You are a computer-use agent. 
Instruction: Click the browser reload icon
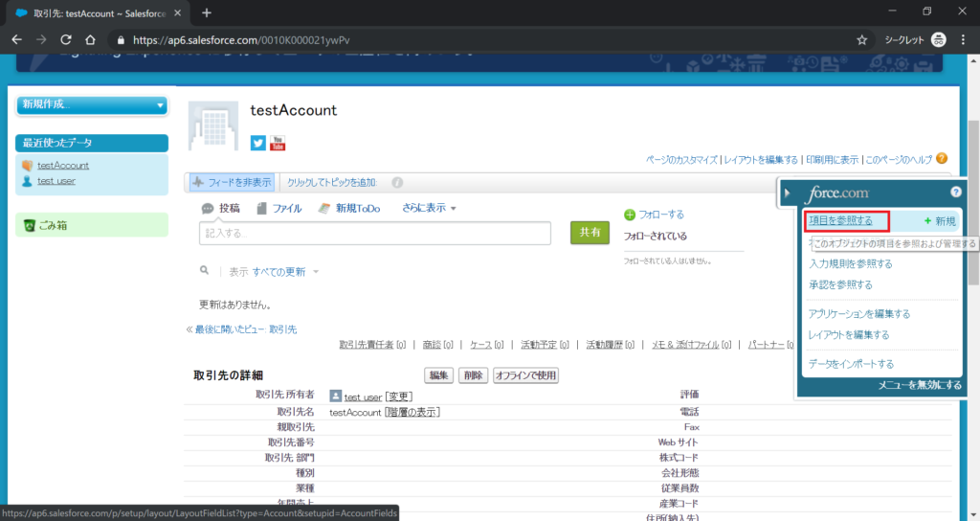(66, 40)
